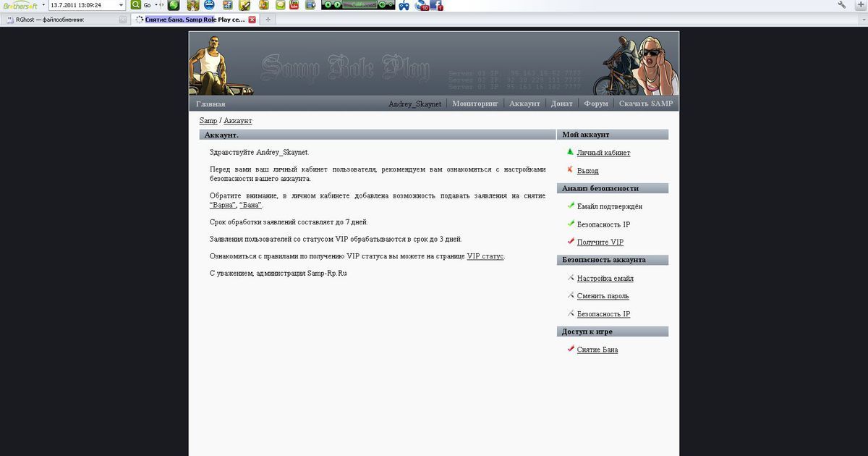
Task: Click the Доступ к игре section header
Action: coord(613,332)
